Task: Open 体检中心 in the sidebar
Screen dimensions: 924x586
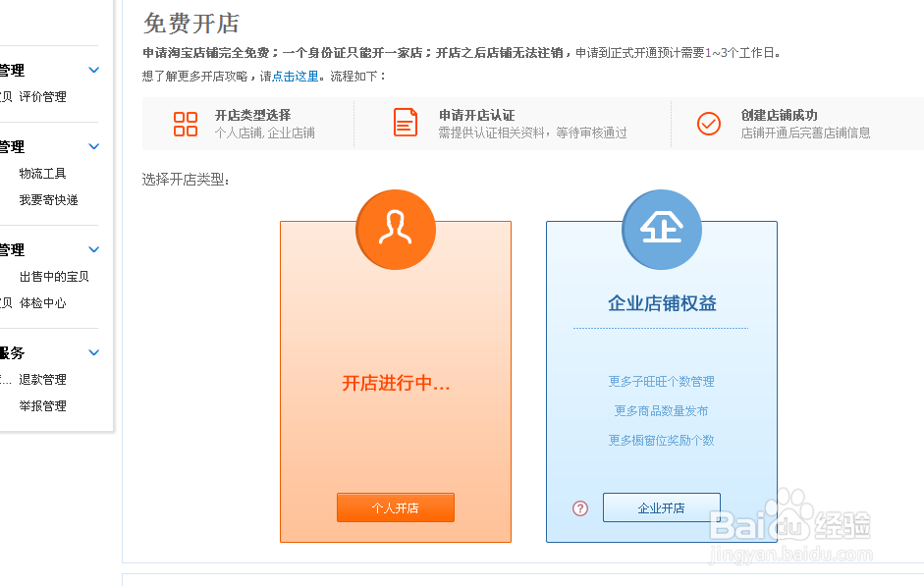Action: (x=42, y=302)
